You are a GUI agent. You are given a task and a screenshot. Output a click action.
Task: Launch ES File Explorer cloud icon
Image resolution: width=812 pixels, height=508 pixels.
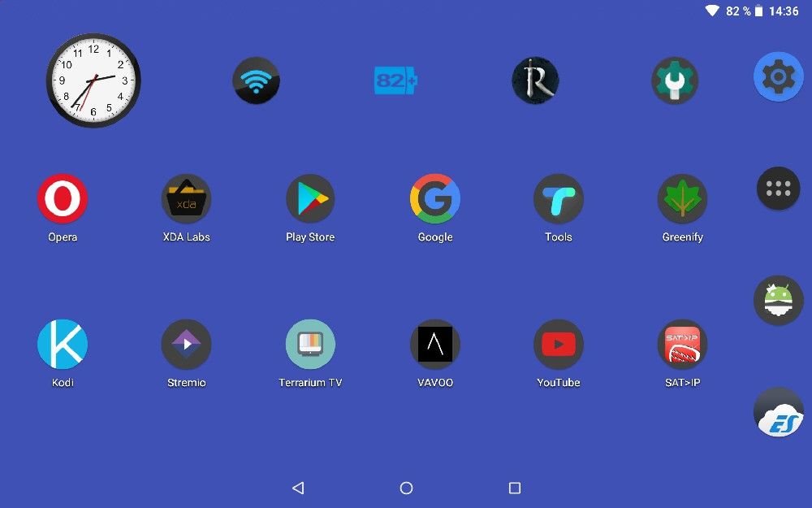coord(779,412)
